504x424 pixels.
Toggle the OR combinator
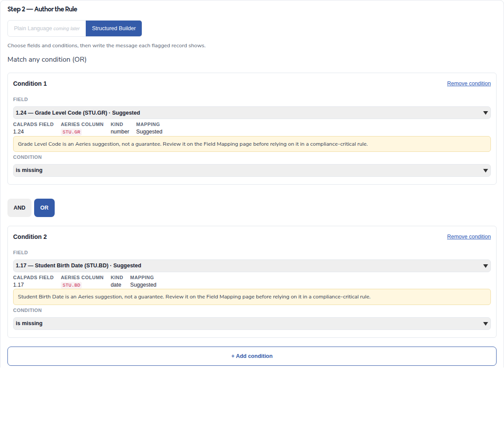44,208
